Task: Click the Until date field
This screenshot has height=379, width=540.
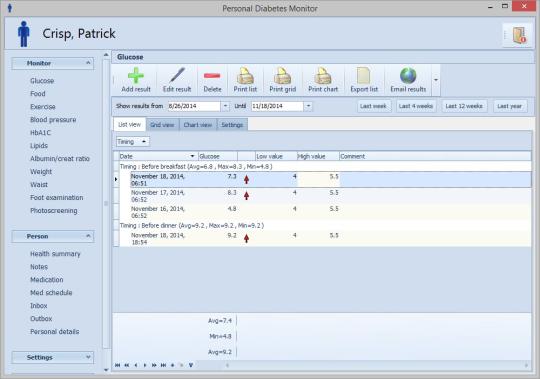Action: (x=277, y=106)
